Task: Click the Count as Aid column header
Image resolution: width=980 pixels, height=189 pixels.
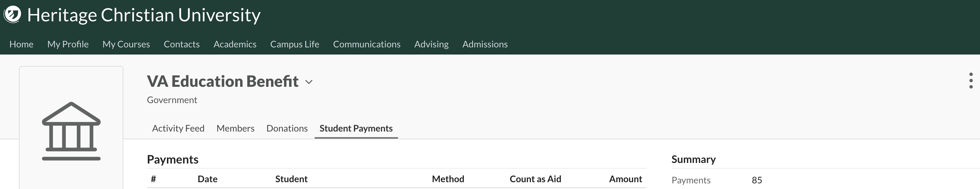Action: [535, 179]
